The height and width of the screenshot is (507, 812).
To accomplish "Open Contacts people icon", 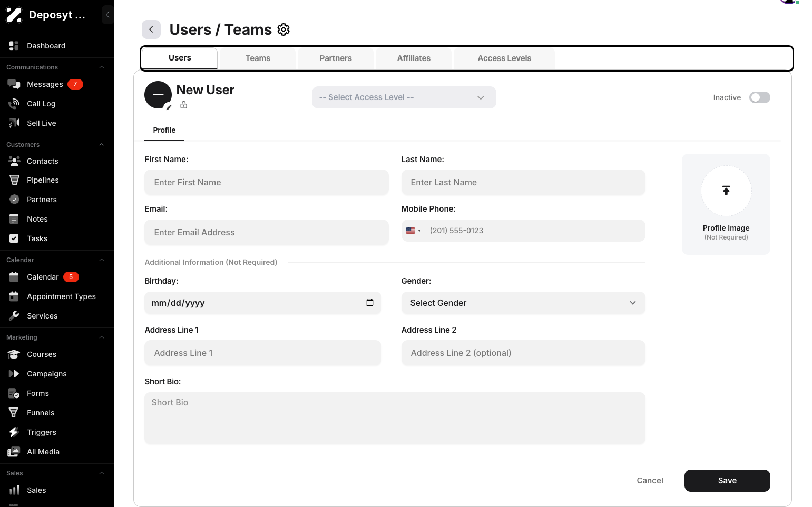I will click(x=14, y=161).
